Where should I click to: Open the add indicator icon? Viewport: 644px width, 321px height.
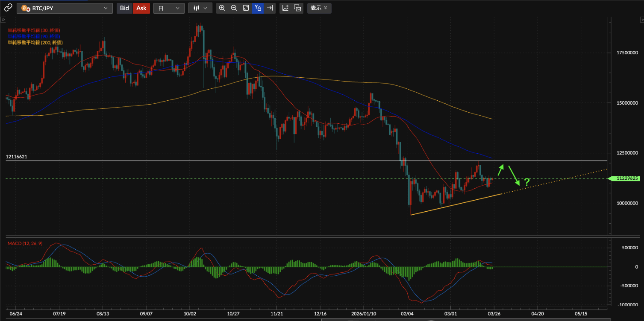[x=285, y=8]
